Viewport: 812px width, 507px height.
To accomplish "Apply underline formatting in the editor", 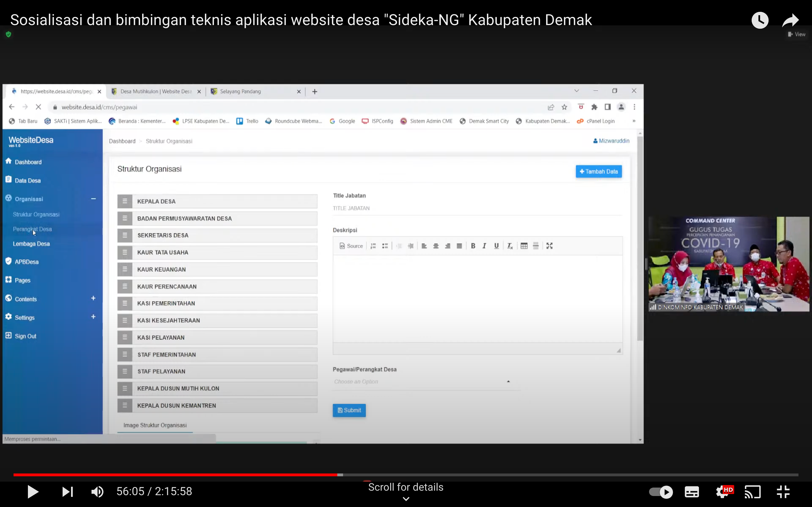I will click(x=496, y=246).
